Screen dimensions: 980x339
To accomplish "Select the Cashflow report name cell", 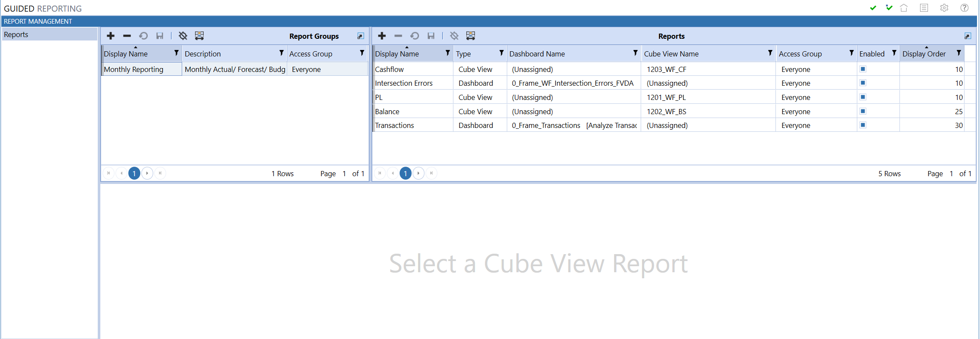I will click(x=413, y=69).
